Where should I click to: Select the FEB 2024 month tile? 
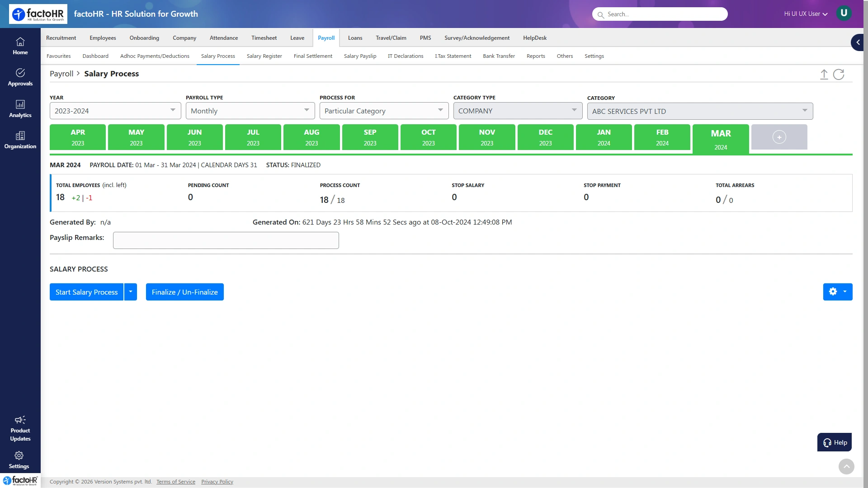pos(662,137)
